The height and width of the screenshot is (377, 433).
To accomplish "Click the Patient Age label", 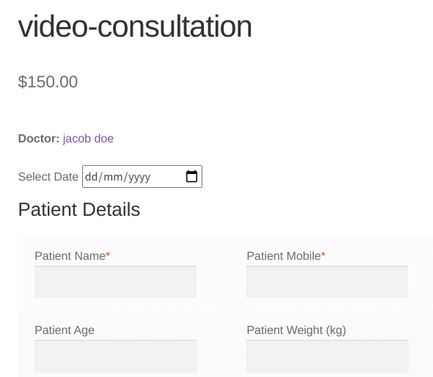I will coord(64,330).
